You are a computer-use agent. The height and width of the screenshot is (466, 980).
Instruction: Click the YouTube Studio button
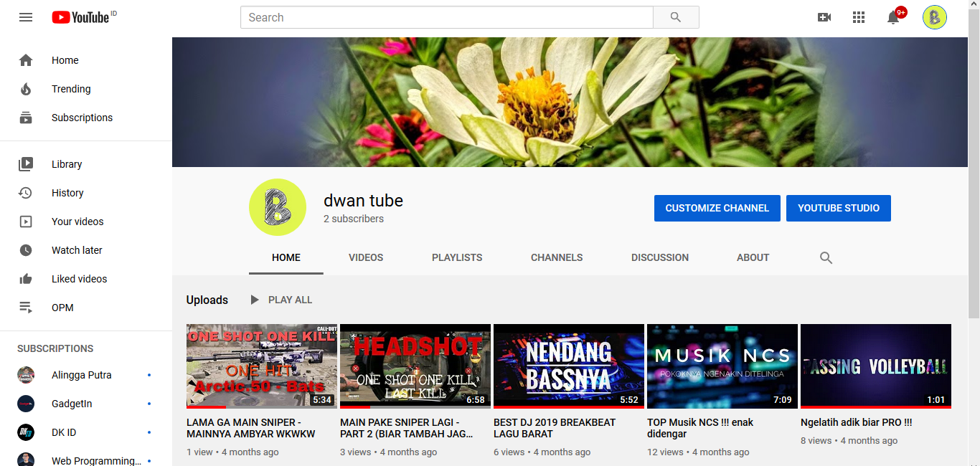[x=838, y=208]
